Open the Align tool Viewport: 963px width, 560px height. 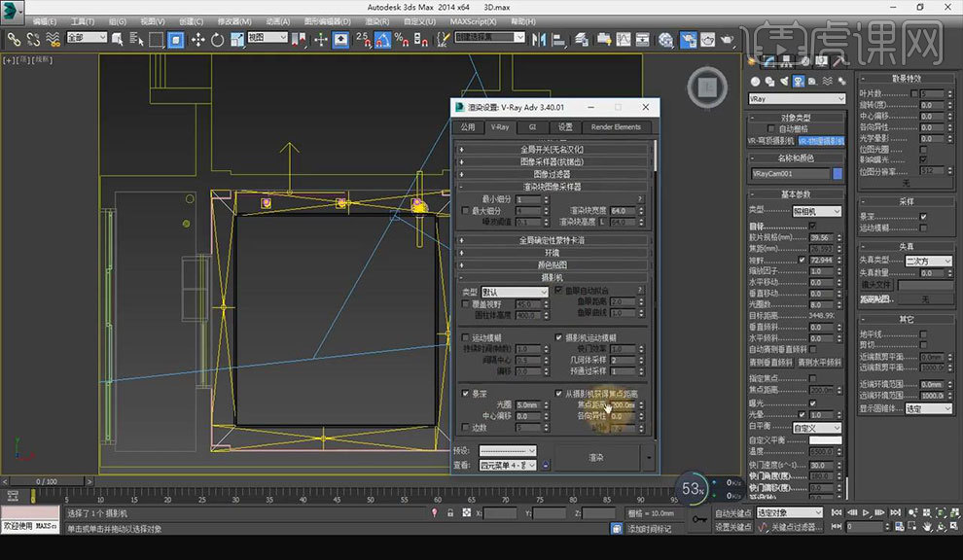[x=559, y=40]
